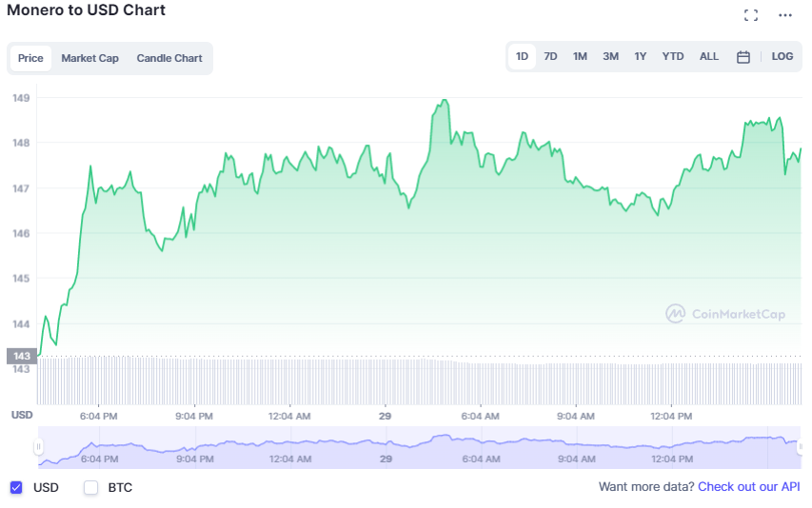Click the 144 y-axis price label
Screen dimensions: 812x508
pyautogui.click(x=21, y=323)
